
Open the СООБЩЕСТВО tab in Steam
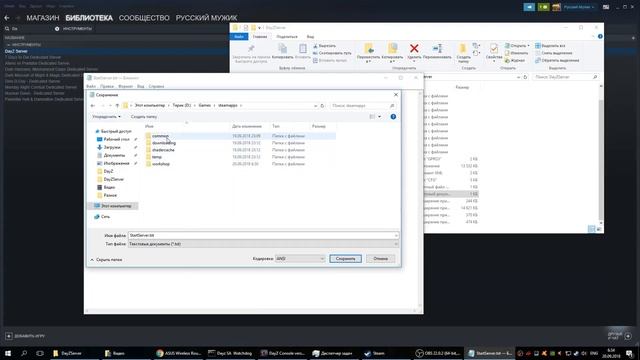144,18
